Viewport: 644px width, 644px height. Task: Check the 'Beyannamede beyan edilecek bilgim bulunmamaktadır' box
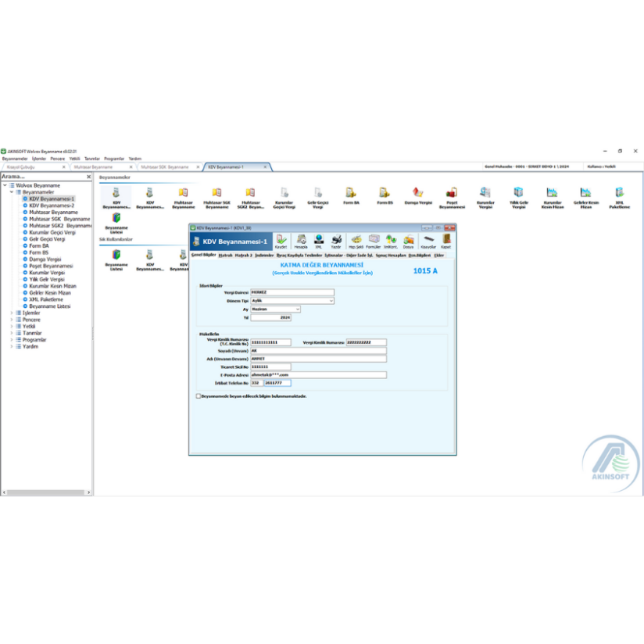point(199,396)
